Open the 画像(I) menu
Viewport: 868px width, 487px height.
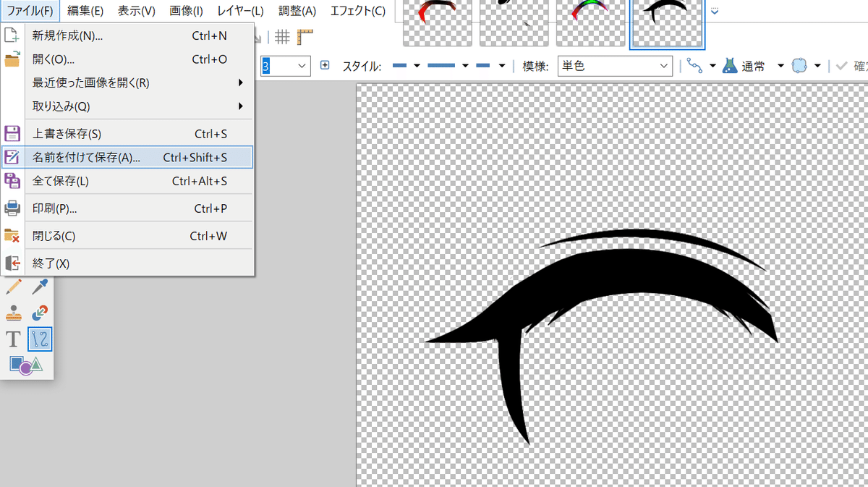(187, 11)
